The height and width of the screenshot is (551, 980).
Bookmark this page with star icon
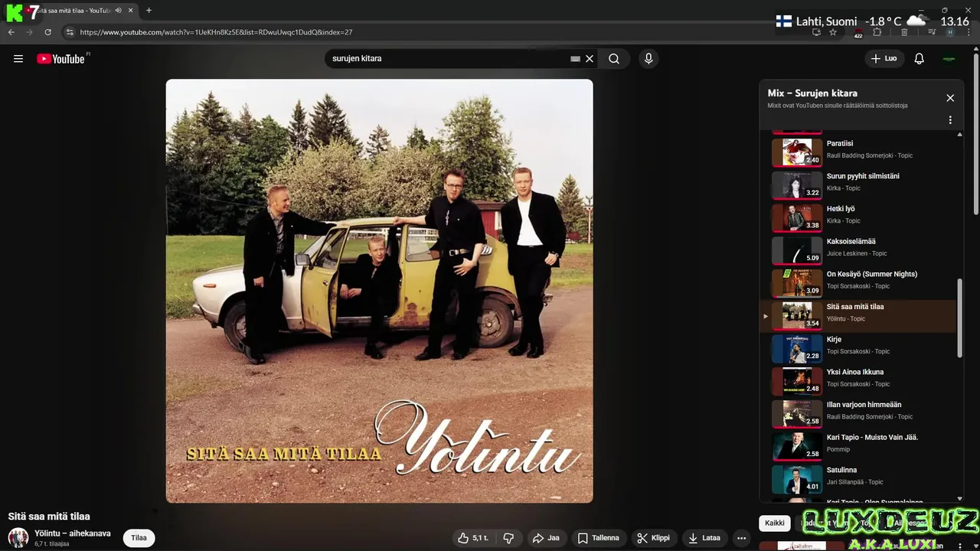[x=833, y=32]
